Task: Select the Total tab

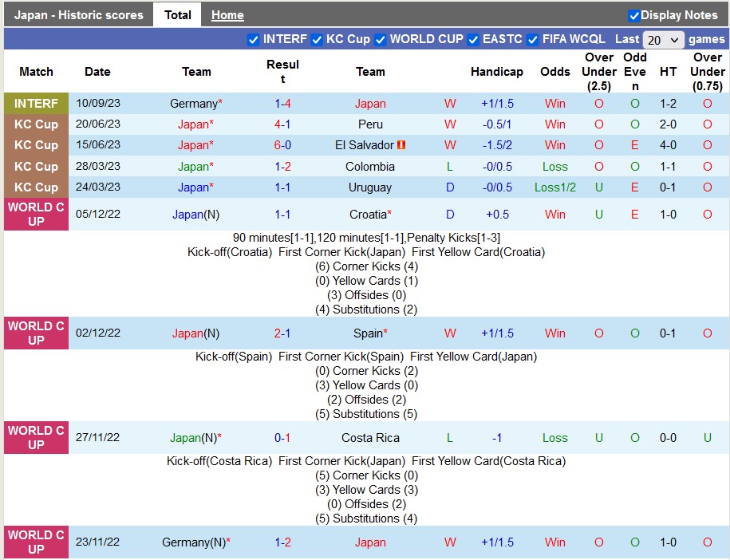Action: [x=177, y=15]
